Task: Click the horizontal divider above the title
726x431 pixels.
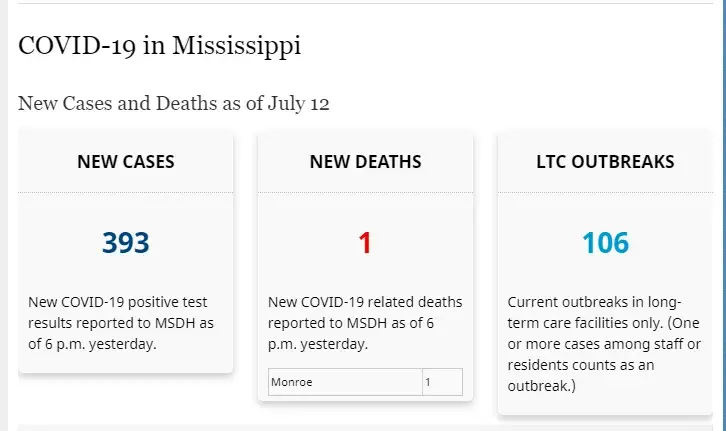Action: point(366,4)
